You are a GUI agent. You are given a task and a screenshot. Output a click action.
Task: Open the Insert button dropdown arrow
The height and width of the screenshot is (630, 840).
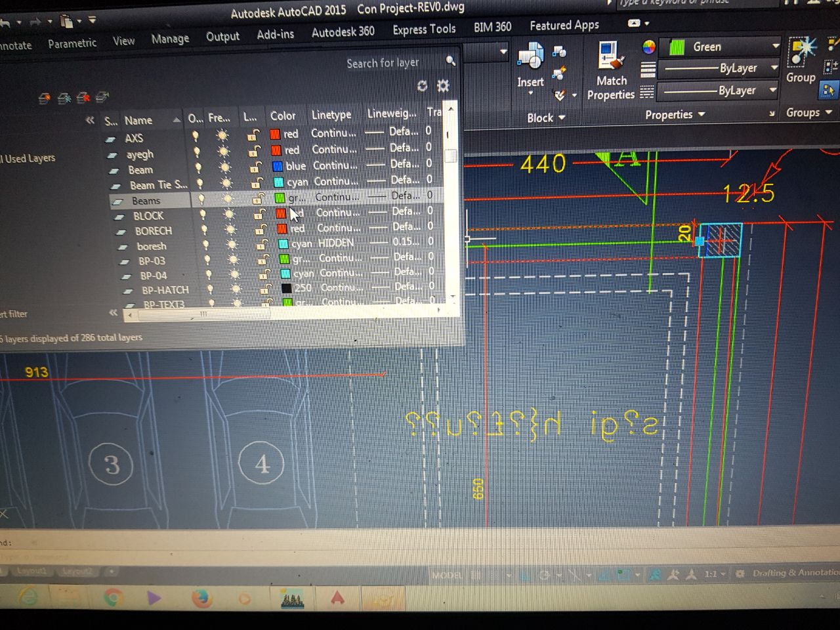pyautogui.click(x=530, y=93)
